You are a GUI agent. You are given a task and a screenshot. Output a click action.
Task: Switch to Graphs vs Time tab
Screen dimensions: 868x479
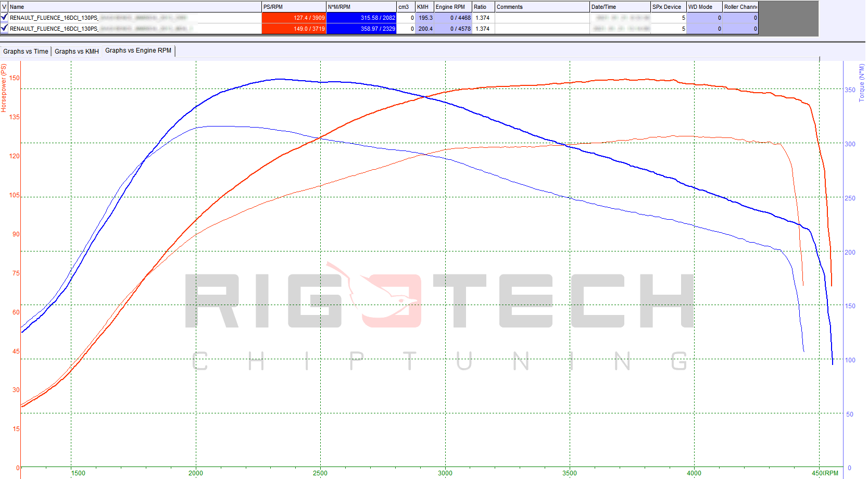pyautogui.click(x=26, y=52)
